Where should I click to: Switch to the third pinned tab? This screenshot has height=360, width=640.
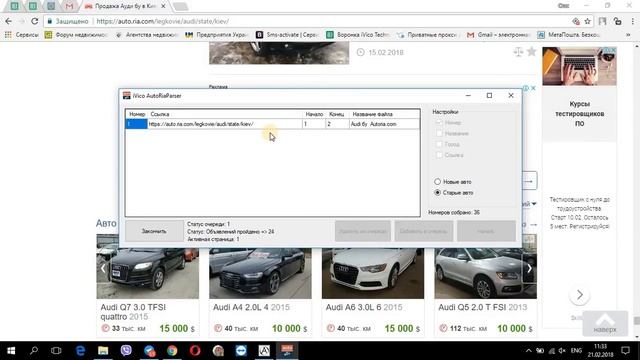pos(51,6)
